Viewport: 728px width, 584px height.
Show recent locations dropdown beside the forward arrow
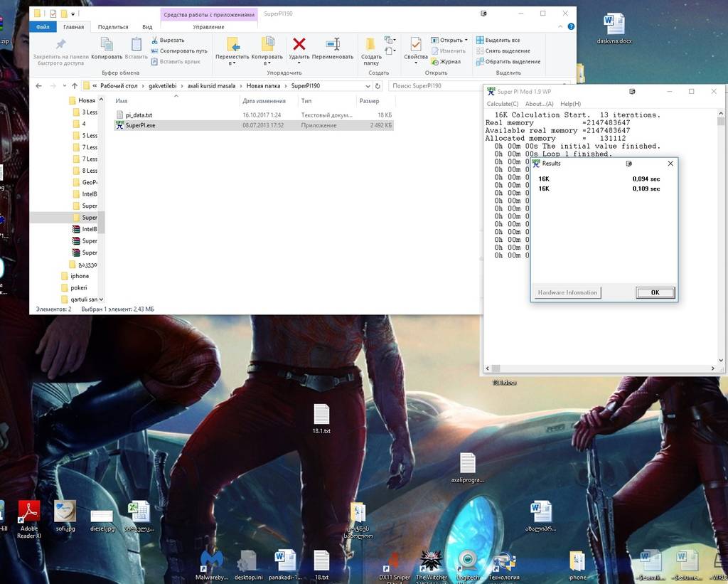pos(65,86)
